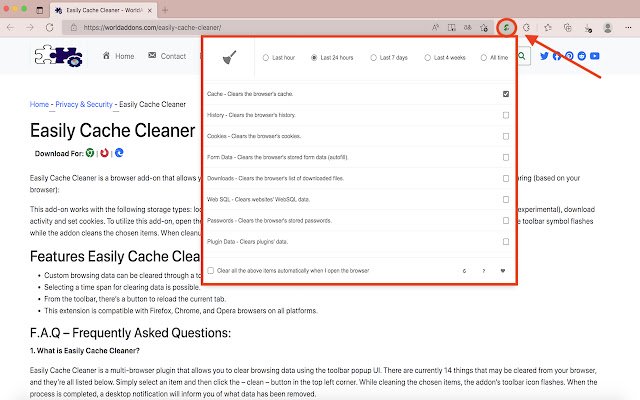Select the Last 7 days radio button
Viewport: 640px width, 400px height.
[x=373, y=58]
